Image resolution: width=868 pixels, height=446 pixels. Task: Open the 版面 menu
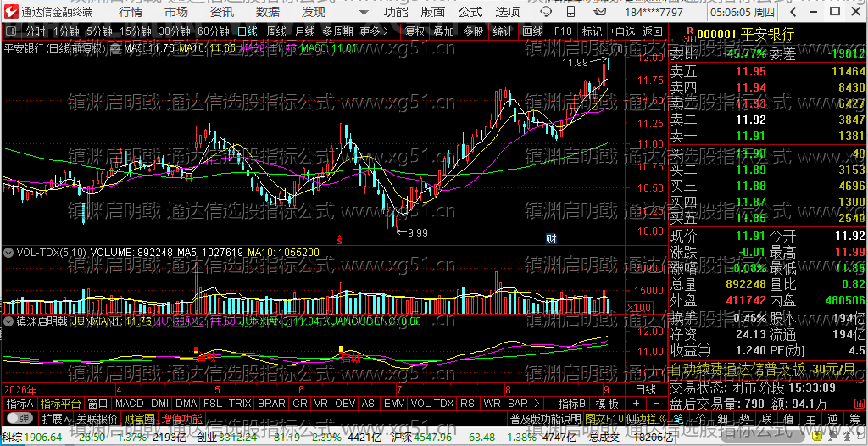(432, 12)
